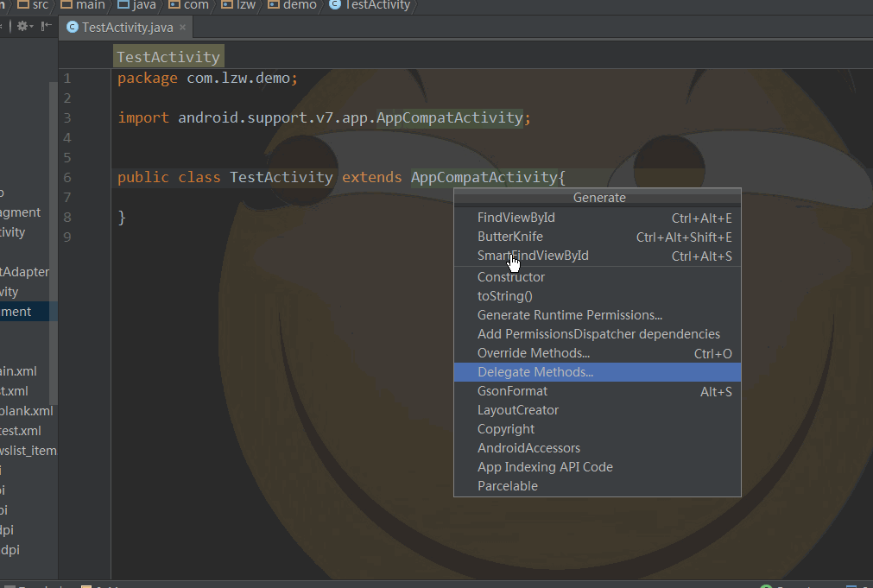Select the 'ain.xml' file in project tree
The width and height of the screenshot is (873, 588).
[x=18, y=371]
